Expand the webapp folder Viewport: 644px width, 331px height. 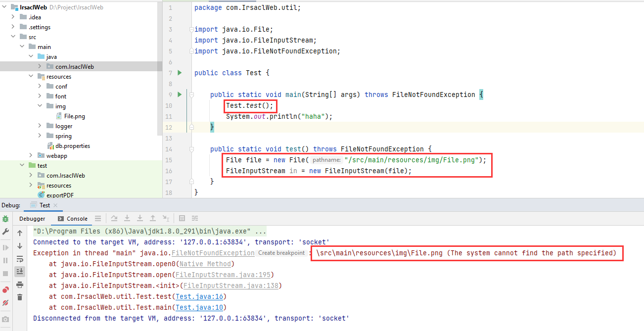pyautogui.click(x=31, y=155)
